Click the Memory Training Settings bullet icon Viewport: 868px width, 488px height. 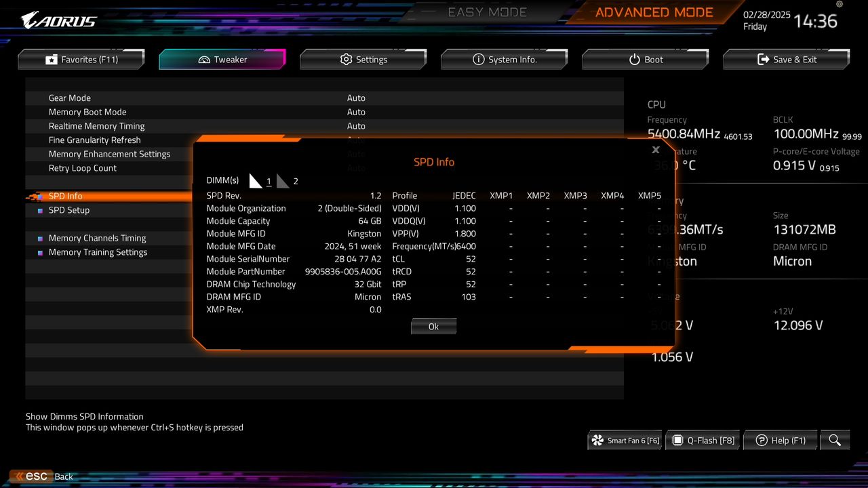40,253
